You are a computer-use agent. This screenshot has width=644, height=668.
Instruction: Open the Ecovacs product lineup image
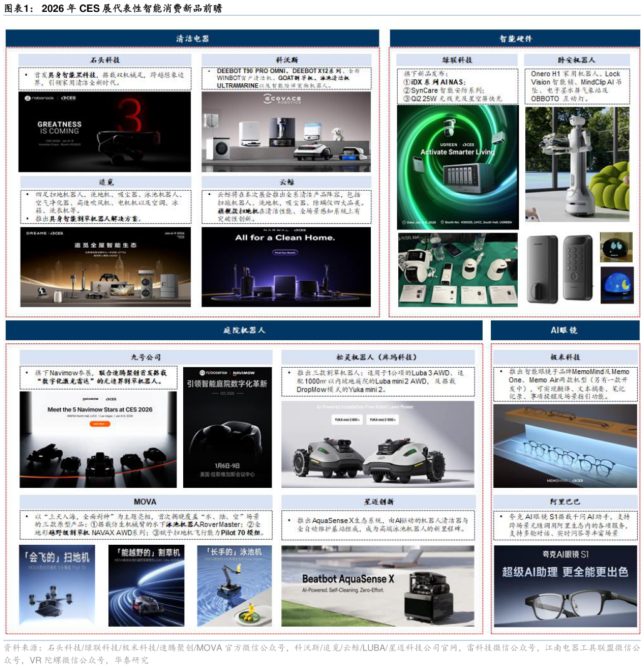(x=286, y=131)
